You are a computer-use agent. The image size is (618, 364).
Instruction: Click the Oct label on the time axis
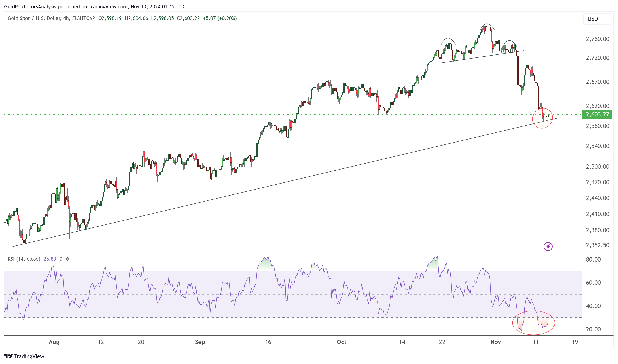coord(342,342)
